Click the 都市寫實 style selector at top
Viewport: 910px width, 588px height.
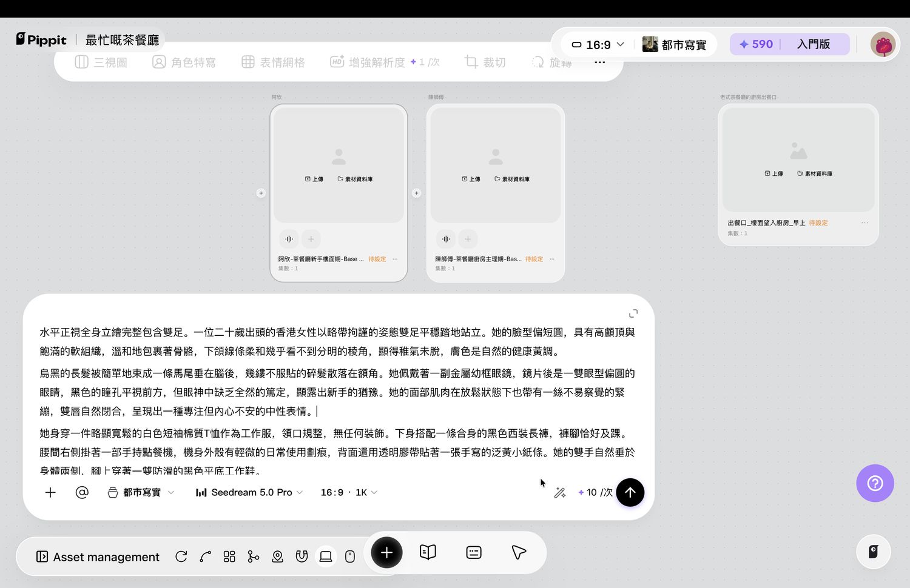[x=674, y=45]
